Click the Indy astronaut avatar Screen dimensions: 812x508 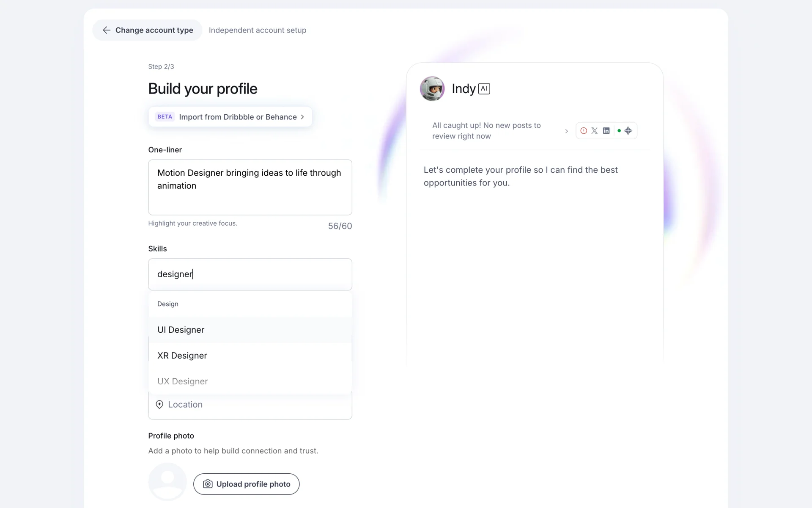click(x=432, y=88)
